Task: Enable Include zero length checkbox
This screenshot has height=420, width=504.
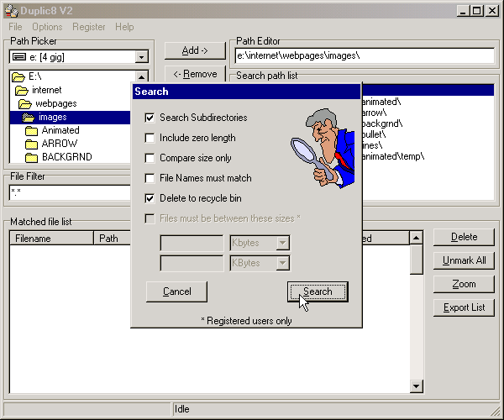Action: point(150,138)
